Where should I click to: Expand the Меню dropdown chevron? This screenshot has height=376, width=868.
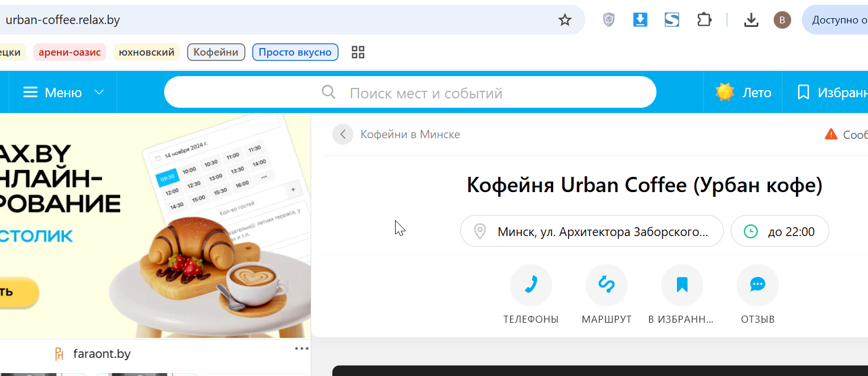pos(99,93)
